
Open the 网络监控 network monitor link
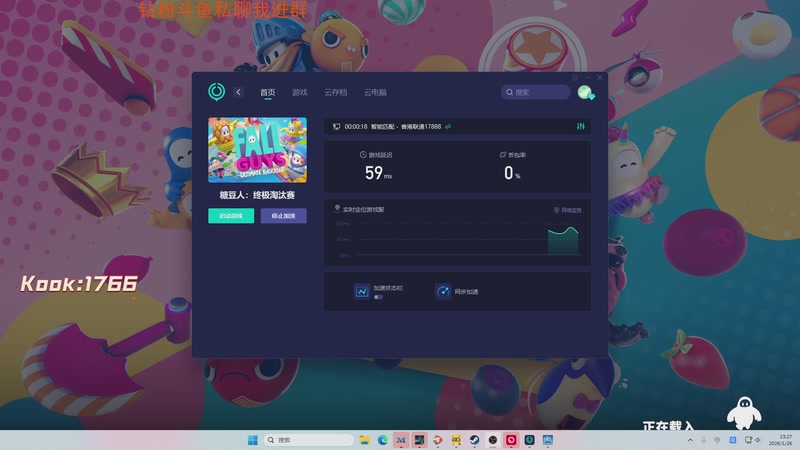(x=567, y=210)
